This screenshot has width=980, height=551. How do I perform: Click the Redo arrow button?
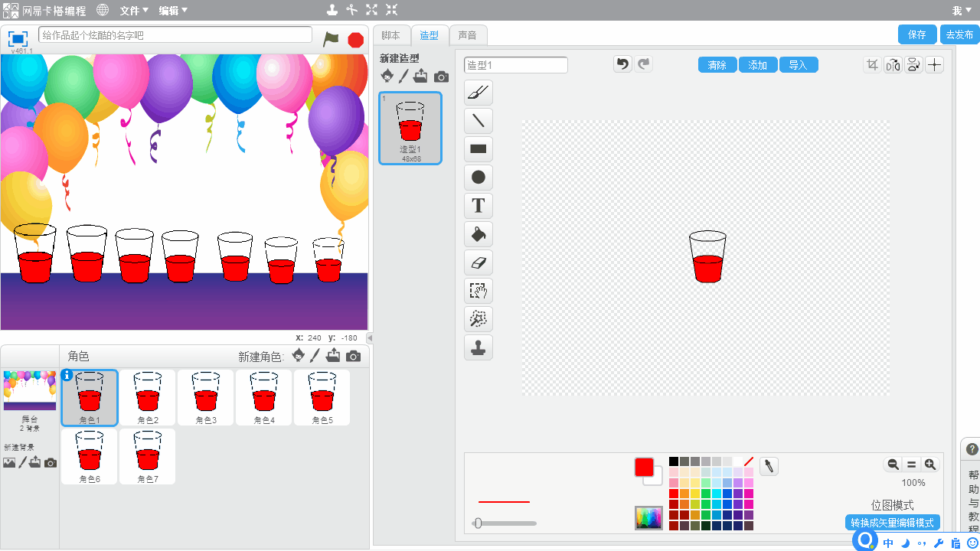(x=644, y=64)
